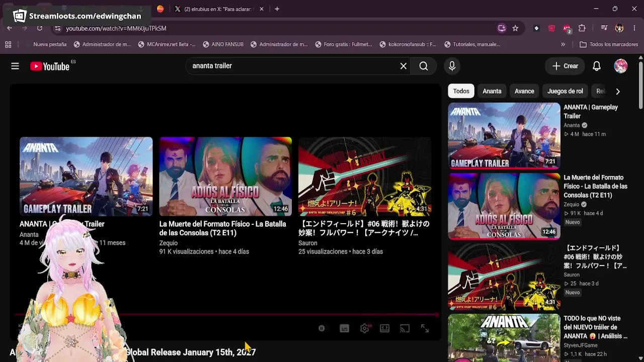The image size is (644, 362).
Task: Click the Crear button
Action: click(565, 66)
